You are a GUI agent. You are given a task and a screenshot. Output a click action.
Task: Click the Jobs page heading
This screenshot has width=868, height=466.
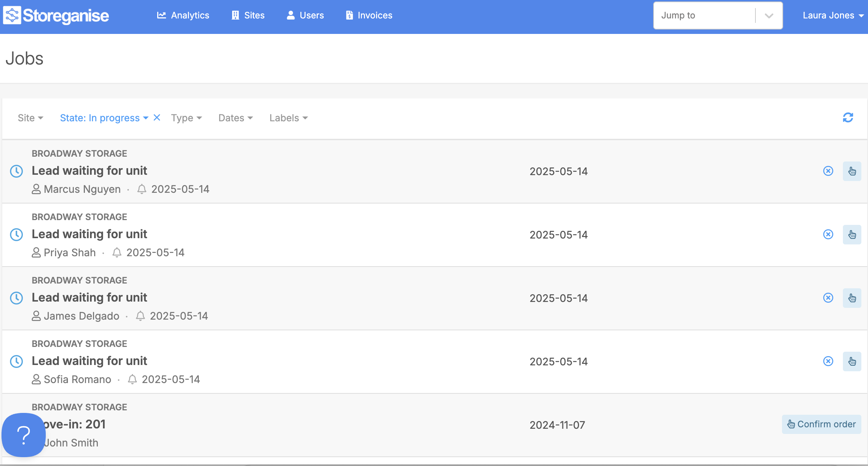(24, 59)
